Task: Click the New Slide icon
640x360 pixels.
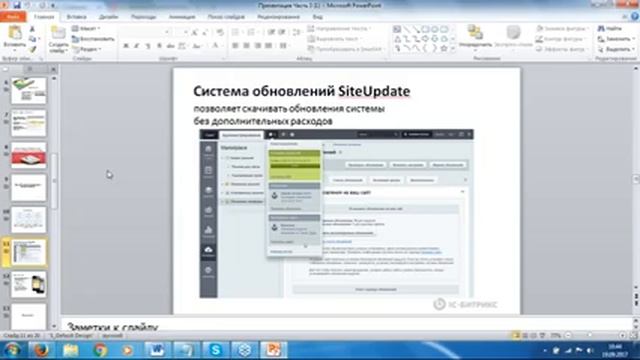Action: [58, 33]
